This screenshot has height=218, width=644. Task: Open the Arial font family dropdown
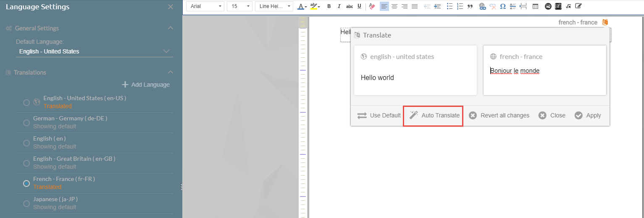(205, 6)
